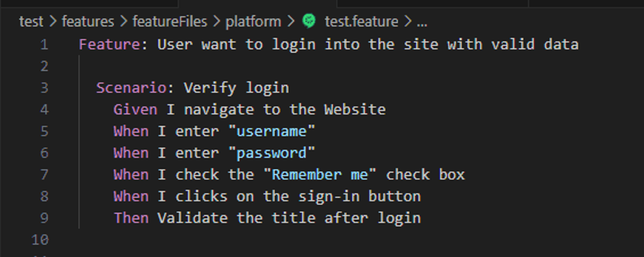Click line number 3 in the gutter

[x=44, y=88]
